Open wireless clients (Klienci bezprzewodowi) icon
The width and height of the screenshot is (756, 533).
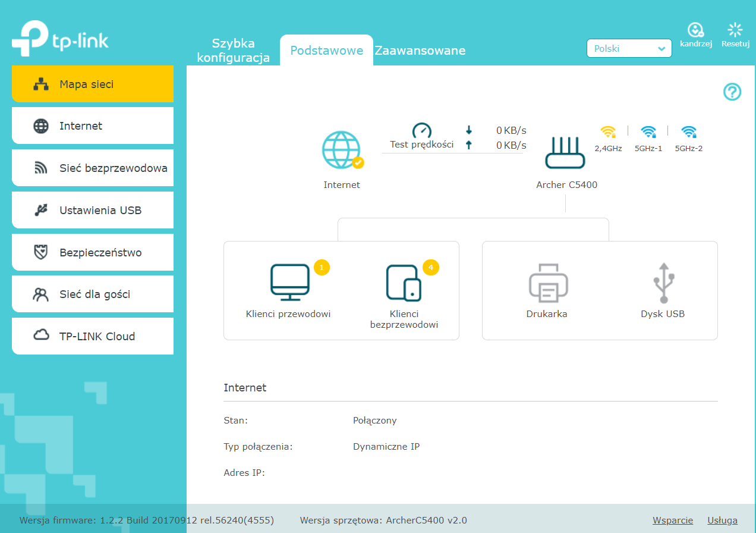coord(404,283)
